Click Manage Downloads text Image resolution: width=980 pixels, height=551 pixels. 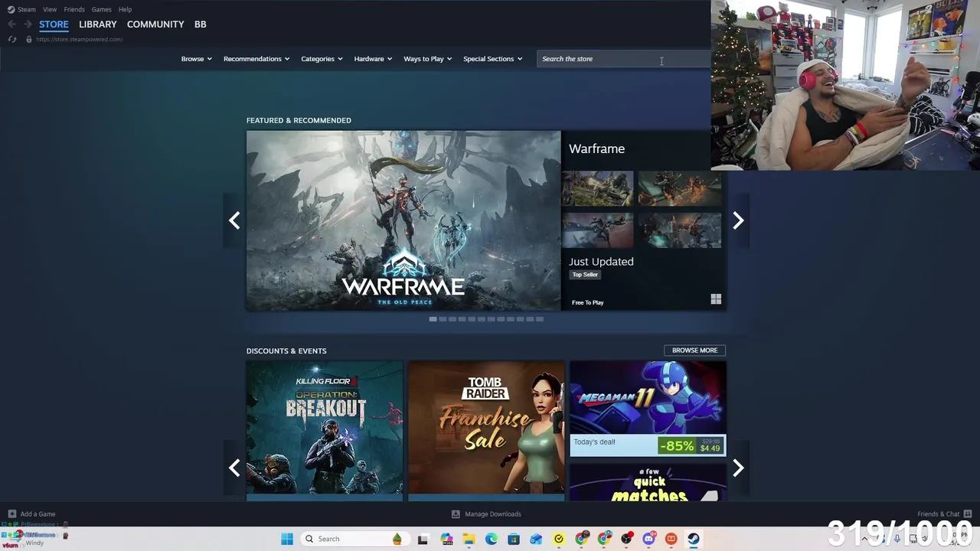click(493, 514)
